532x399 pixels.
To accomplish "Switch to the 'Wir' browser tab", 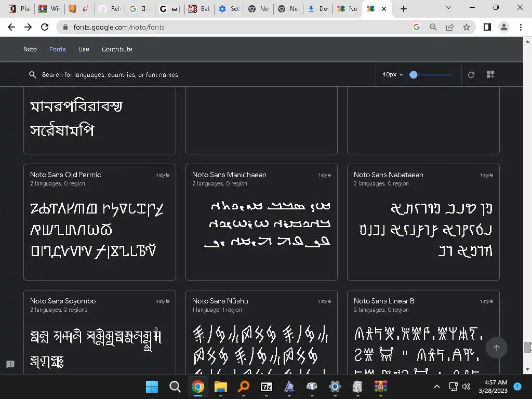I will tap(49, 9).
